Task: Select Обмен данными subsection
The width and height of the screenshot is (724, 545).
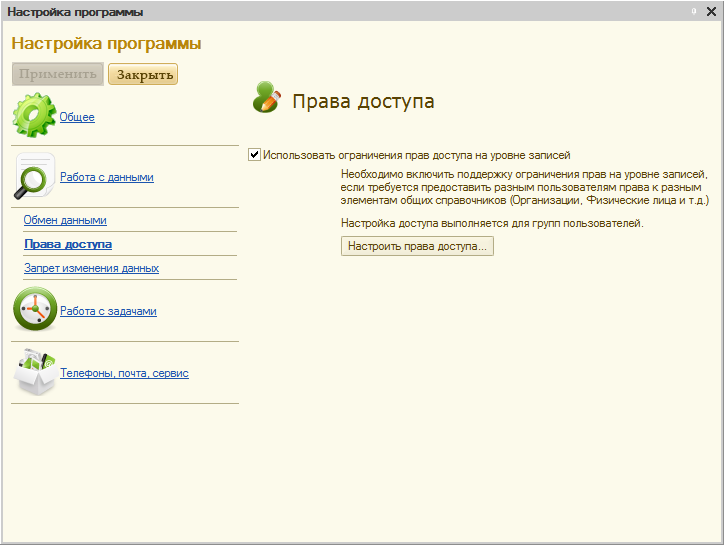Action: 65,220
